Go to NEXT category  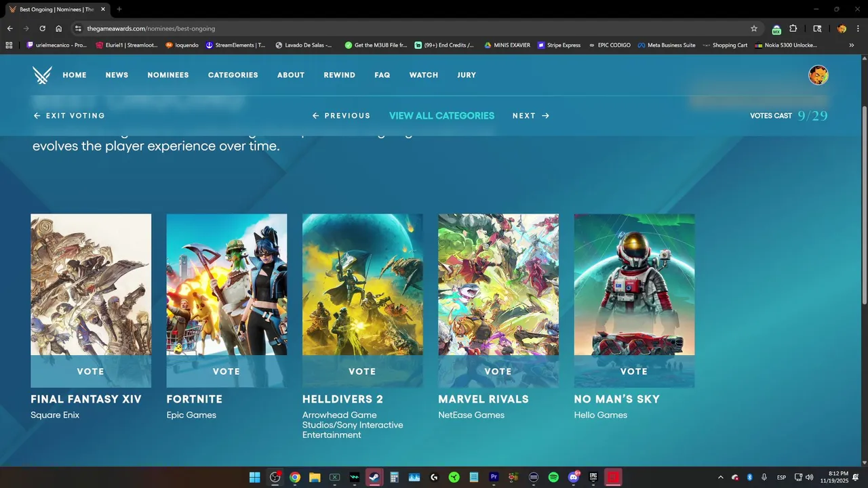(x=531, y=116)
